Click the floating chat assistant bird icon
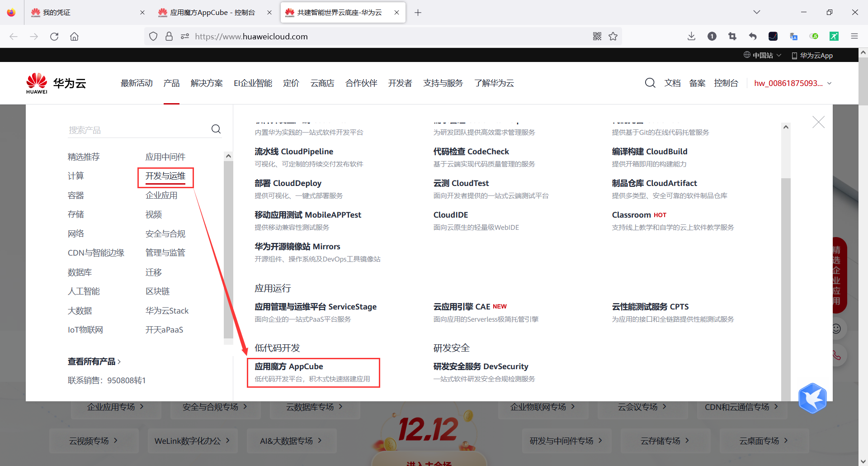Screen dimensions: 868x466 coord(812,398)
